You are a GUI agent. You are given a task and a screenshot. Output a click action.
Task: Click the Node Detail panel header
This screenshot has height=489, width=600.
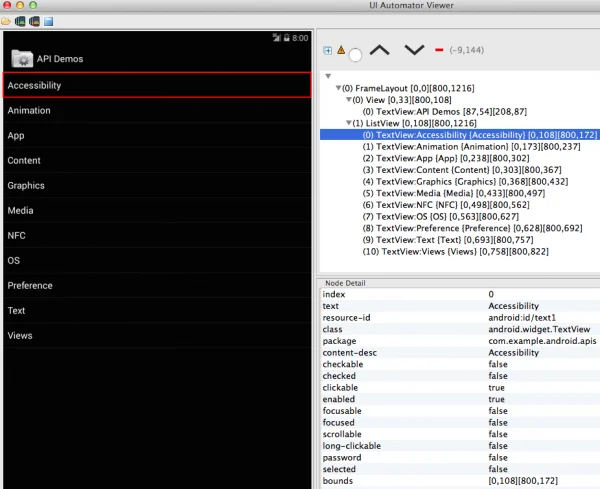pos(345,283)
